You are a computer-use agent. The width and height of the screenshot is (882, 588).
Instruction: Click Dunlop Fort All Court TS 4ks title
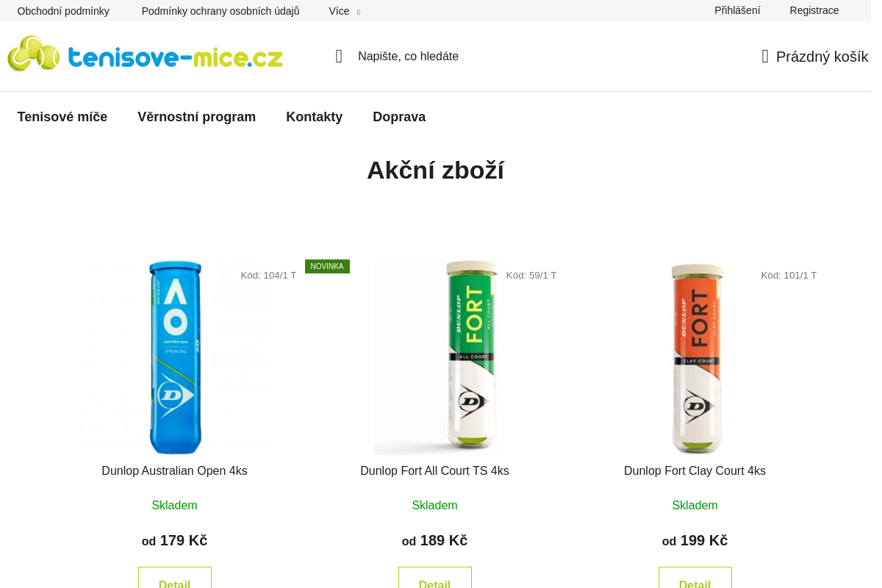tap(434, 471)
